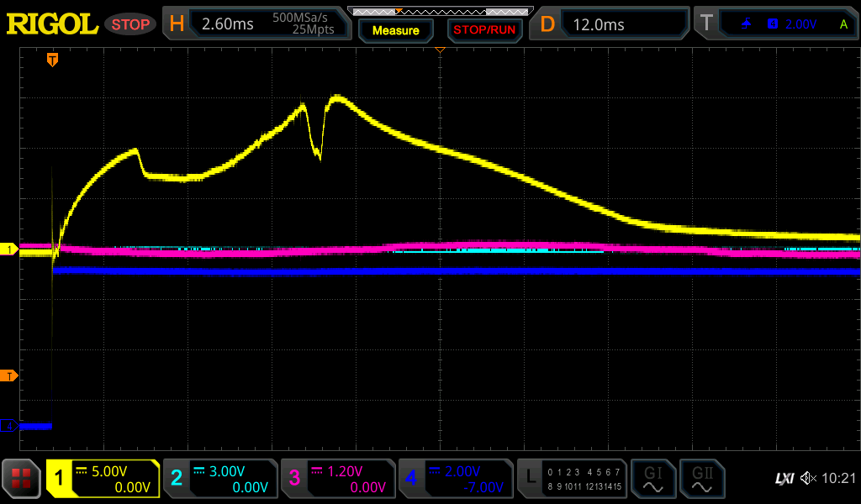
Task: Select the orange trigger level T marker
Action: click(9, 375)
